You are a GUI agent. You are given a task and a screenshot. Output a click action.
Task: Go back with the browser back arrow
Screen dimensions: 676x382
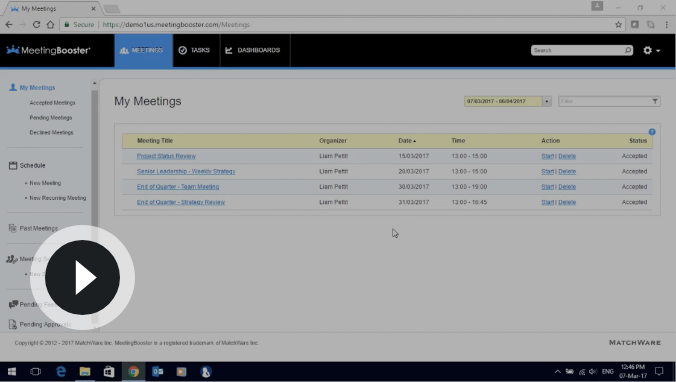click(9, 25)
